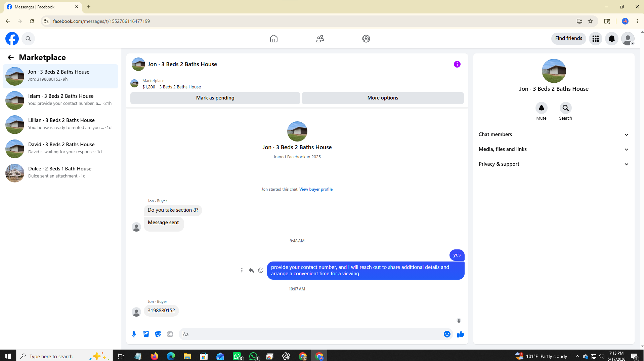Open Lillian 3 Beds 2 Baths chat
Image resolution: width=644 pixels, height=361 pixels.
coord(60,124)
